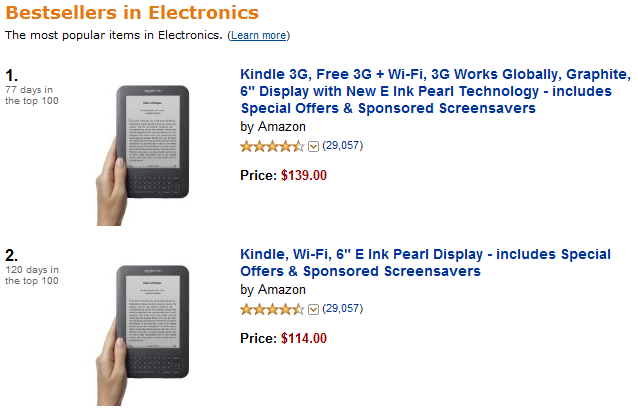Image resolution: width=638 pixels, height=410 pixels.
Task: Expand the rating dropdown arrow for Kindle Wi-Fi
Action: [x=313, y=309]
